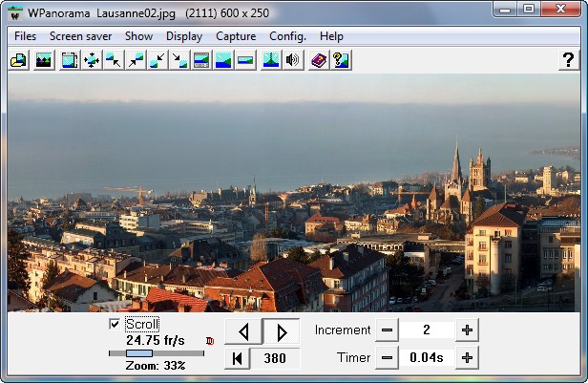
Task: Click the split landscape zipper icon
Action: (271, 60)
